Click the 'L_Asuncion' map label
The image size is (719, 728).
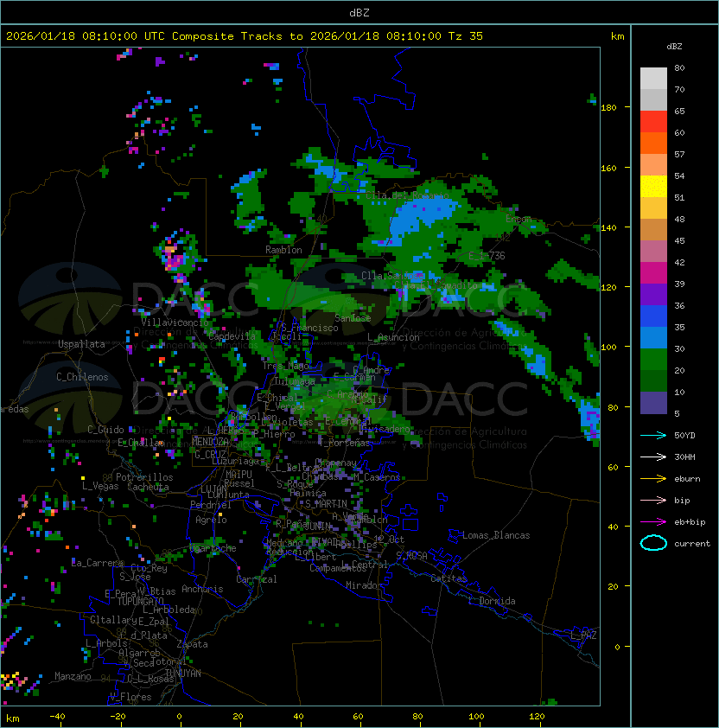[393, 337]
